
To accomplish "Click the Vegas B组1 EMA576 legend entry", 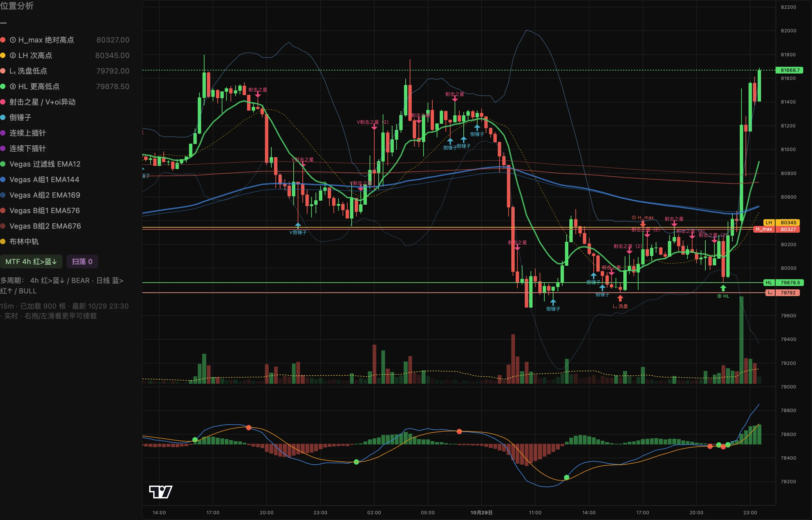I will [x=40, y=211].
